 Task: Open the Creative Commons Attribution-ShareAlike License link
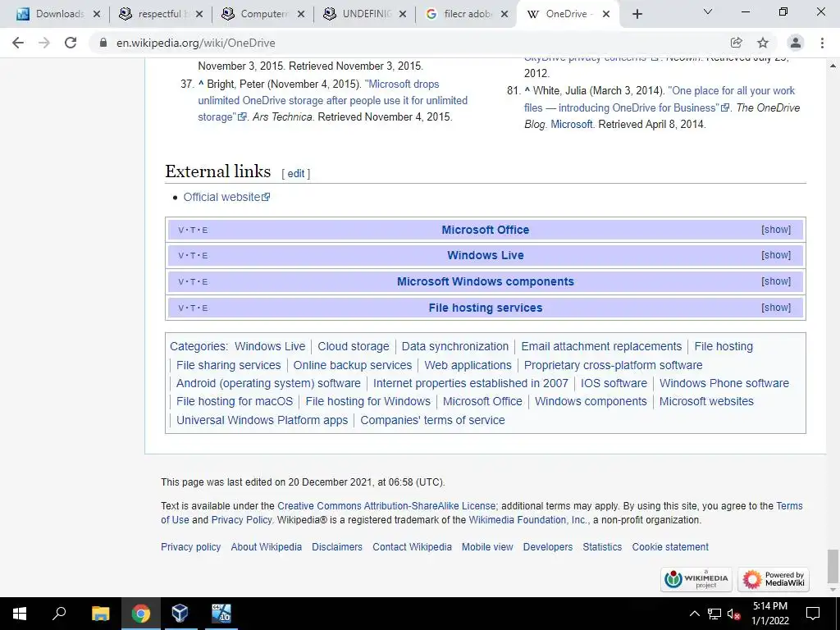[x=386, y=505]
